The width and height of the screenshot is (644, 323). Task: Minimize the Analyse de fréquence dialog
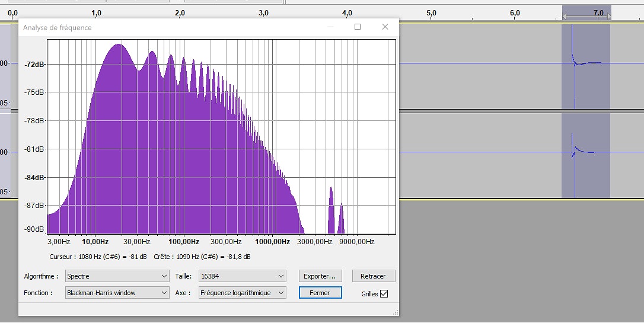[330, 27]
